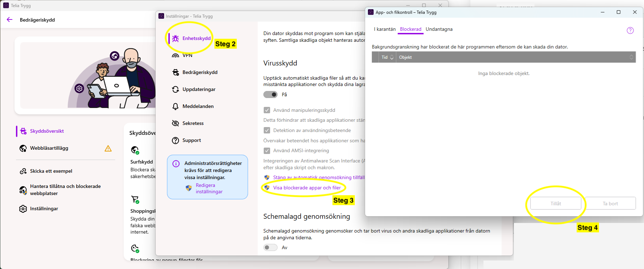Click the help question mark in App- och filkontroll
The width and height of the screenshot is (644, 269).
[x=630, y=30]
